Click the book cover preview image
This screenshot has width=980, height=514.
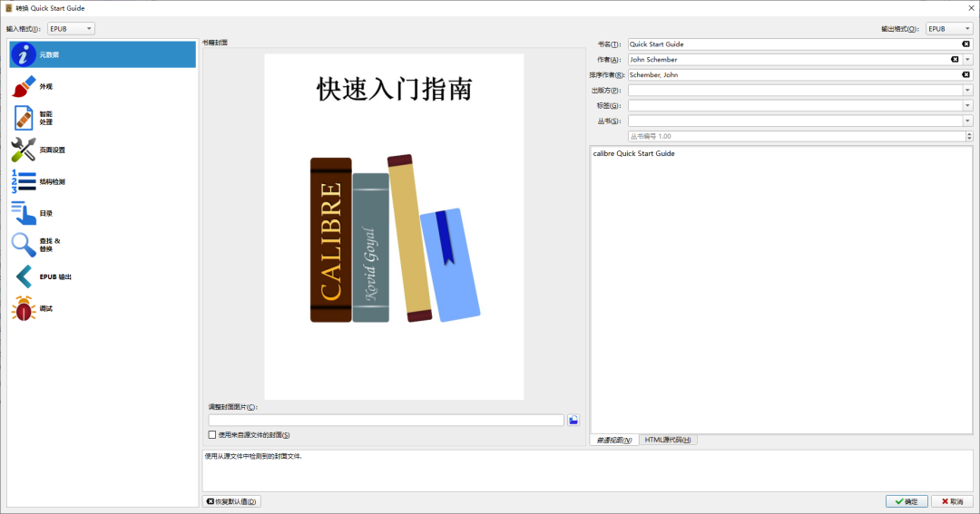point(394,227)
